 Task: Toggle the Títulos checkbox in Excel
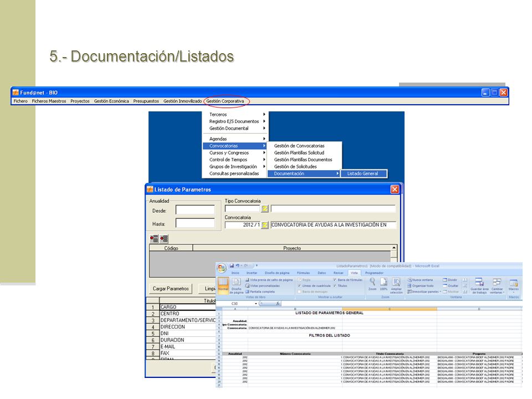pyautogui.click(x=335, y=286)
